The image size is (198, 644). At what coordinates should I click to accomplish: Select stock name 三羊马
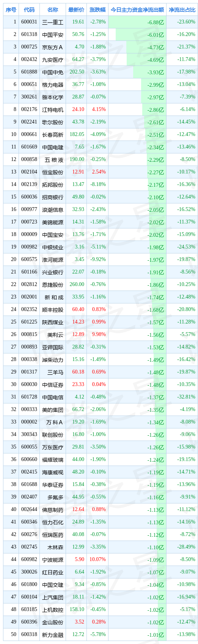pos(55,372)
